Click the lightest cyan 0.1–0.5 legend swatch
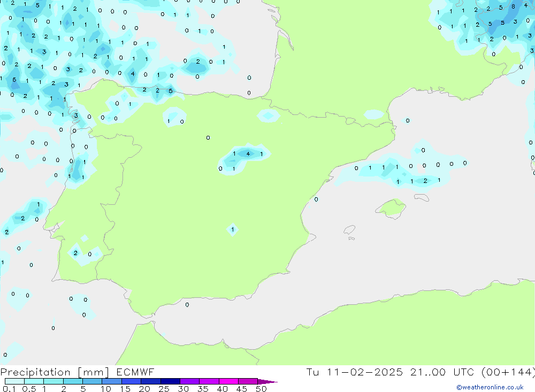 (x=14, y=381)
